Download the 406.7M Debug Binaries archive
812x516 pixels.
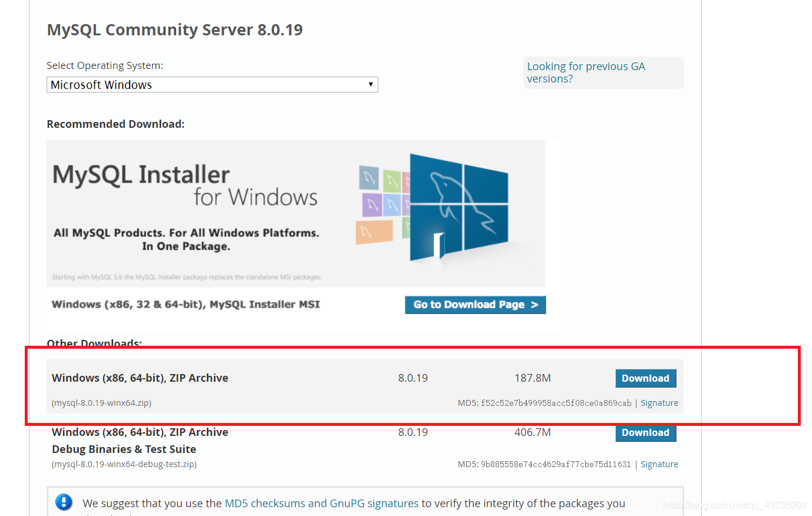(x=646, y=432)
